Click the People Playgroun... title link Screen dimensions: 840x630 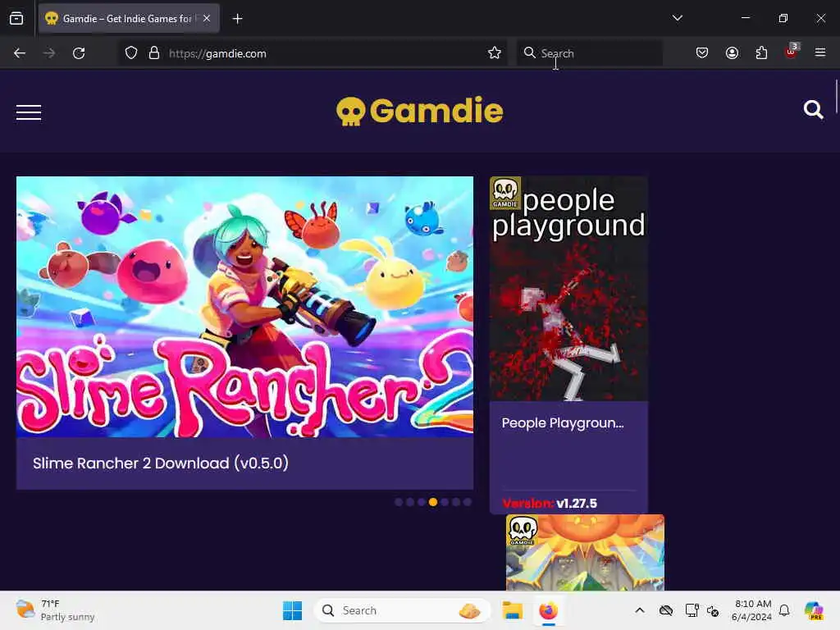563,422
